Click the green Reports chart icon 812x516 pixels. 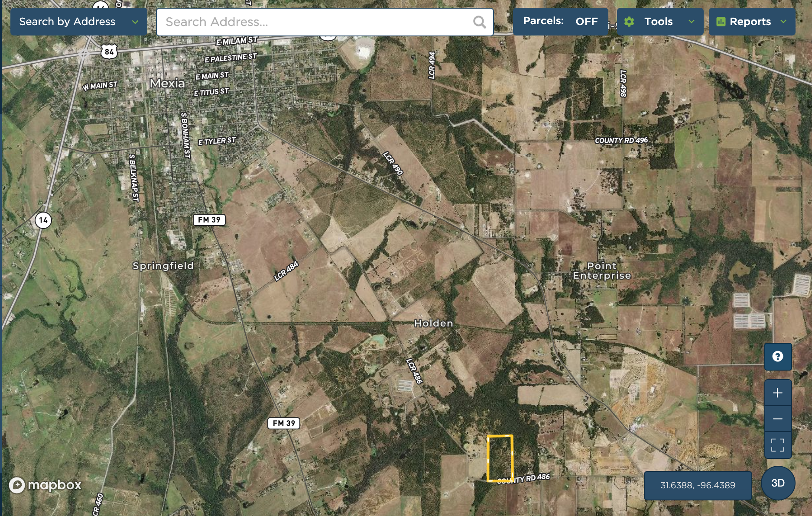click(x=721, y=22)
